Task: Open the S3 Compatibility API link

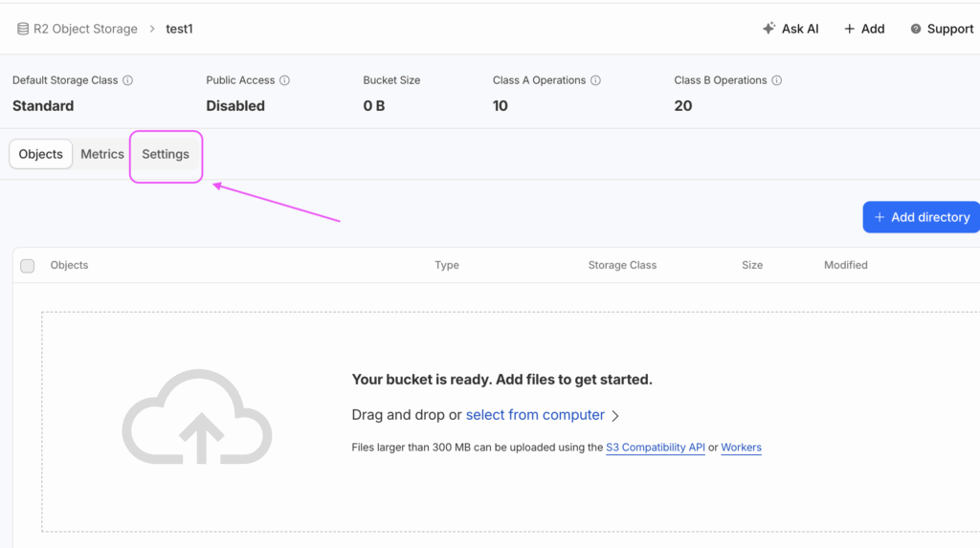Action: [656, 448]
